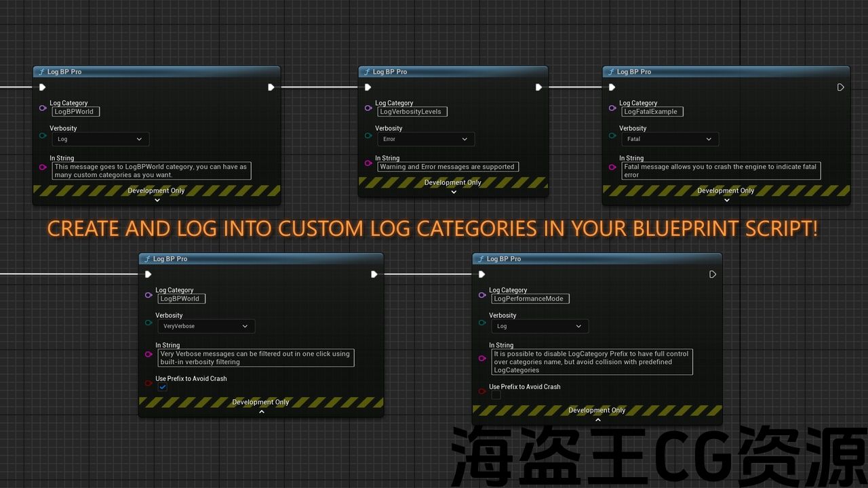Open the Verbosity dropdown showing Fatal
Image resolution: width=868 pixels, height=488 pixels.
point(670,139)
